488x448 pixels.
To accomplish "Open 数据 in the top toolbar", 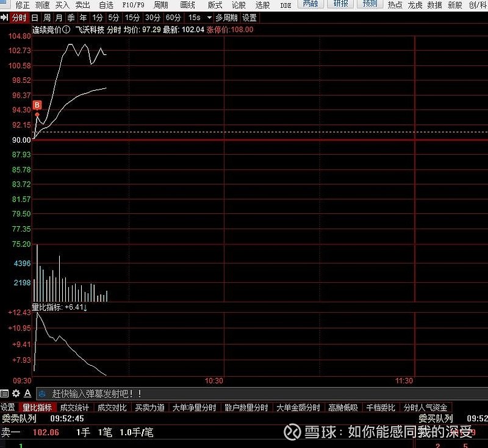I will click(434, 5).
